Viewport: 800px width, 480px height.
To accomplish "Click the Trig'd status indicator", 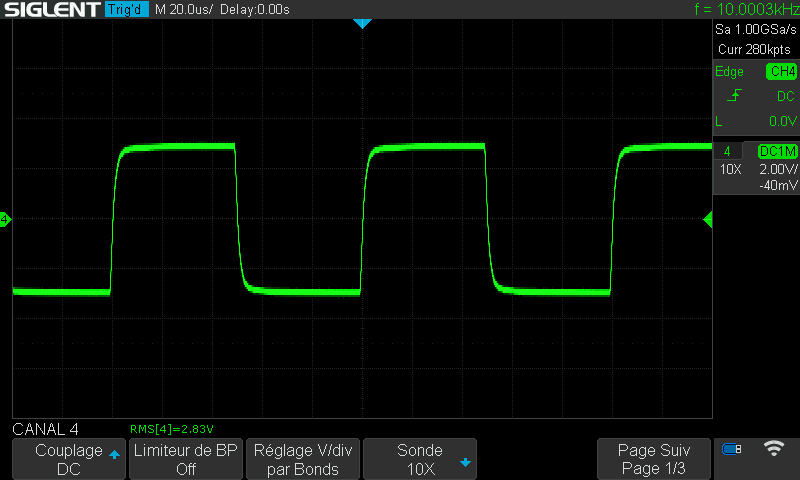I will pyautogui.click(x=125, y=10).
